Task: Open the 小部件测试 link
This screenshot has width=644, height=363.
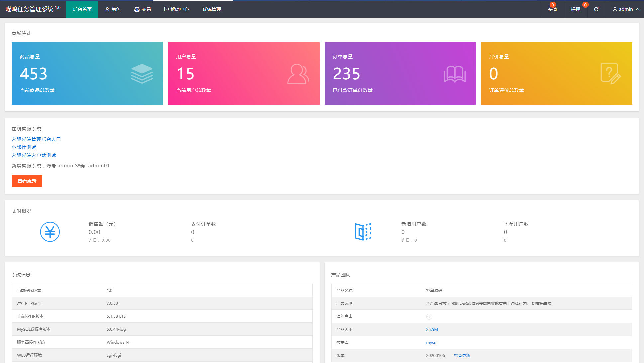Action: (x=24, y=147)
